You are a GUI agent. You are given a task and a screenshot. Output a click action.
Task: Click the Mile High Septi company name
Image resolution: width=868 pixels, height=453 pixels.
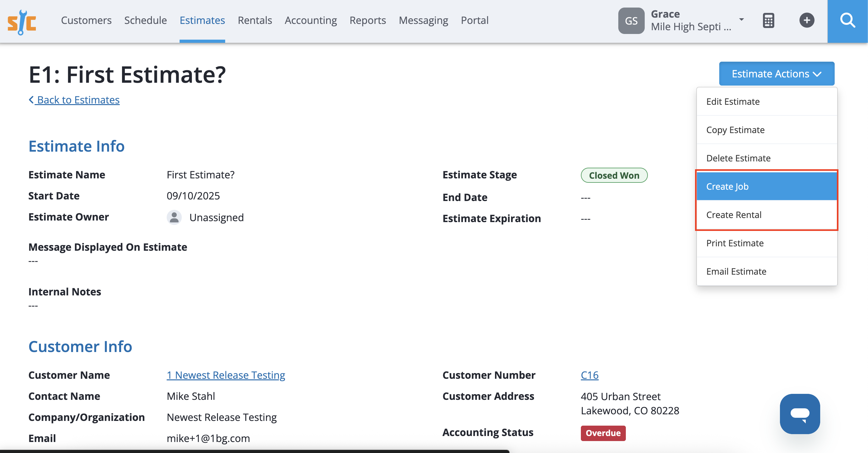click(691, 27)
